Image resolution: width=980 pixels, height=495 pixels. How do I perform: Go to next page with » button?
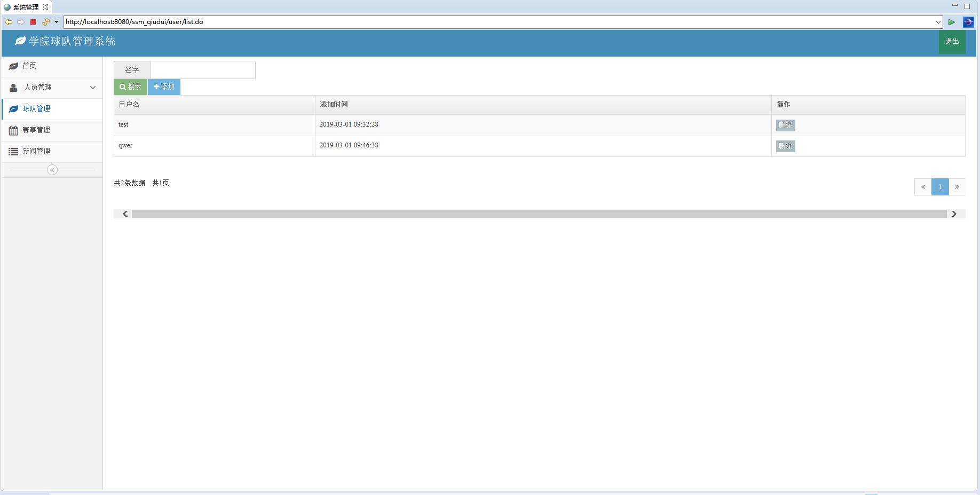pyautogui.click(x=957, y=187)
